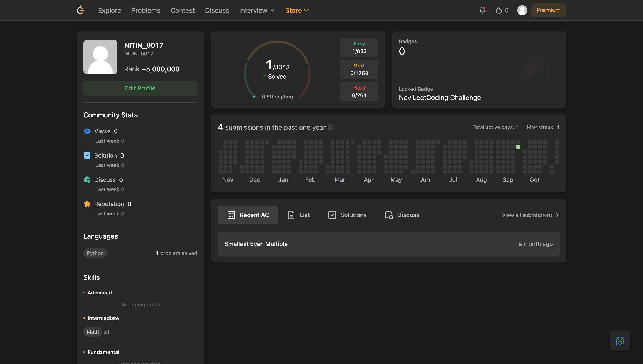The width and height of the screenshot is (643, 364).
Task: Open the user avatar menu in navbar
Action: pyautogui.click(x=522, y=10)
